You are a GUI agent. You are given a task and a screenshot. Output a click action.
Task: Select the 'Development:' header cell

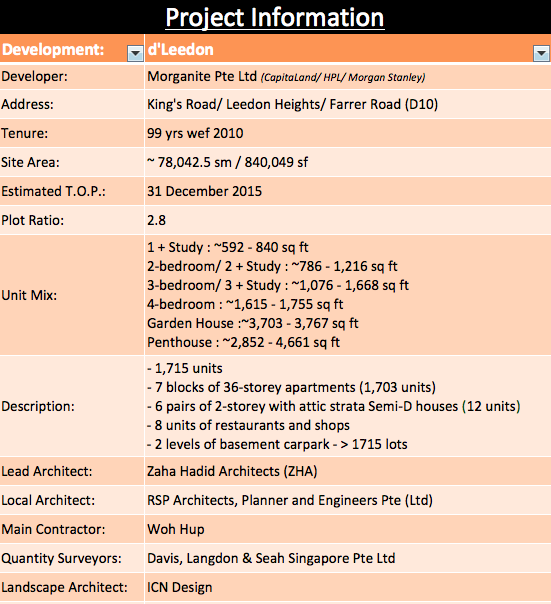point(72,49)
